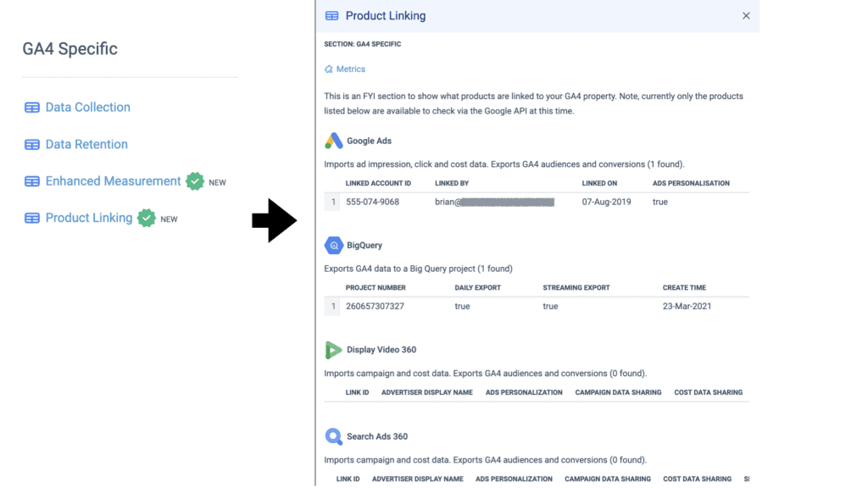Click the row number 1 in BigQuery table
Viewport: 868px width, 488px height.
332,306
